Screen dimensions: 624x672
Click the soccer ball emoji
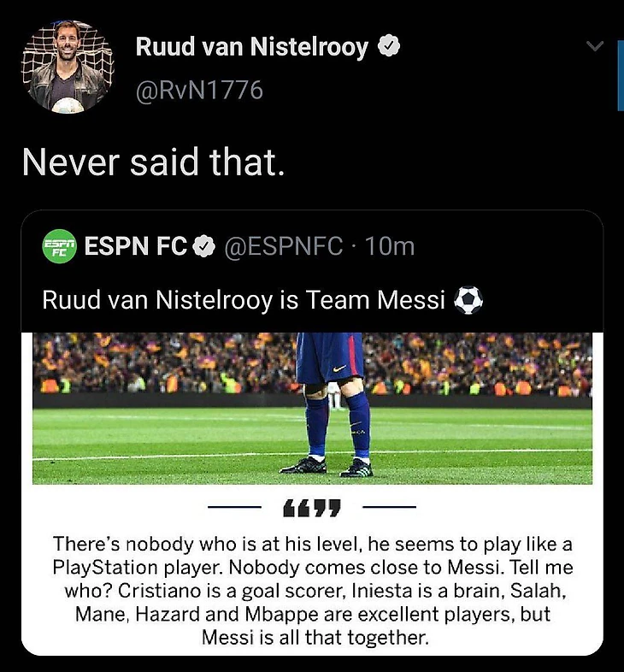point(468,300)
